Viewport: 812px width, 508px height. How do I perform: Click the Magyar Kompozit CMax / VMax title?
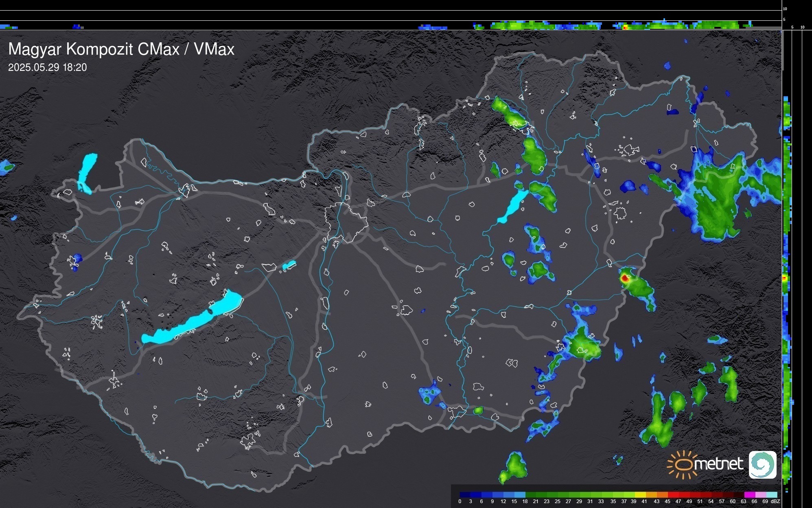121,49
